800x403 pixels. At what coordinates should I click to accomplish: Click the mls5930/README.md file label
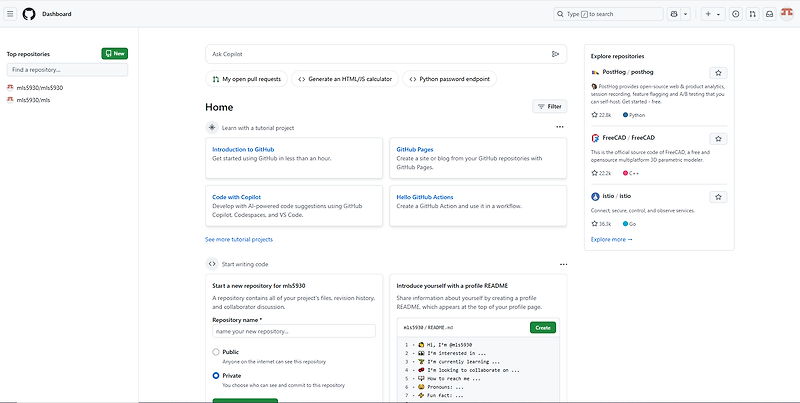pyautogui.click(x=428, y=328)
